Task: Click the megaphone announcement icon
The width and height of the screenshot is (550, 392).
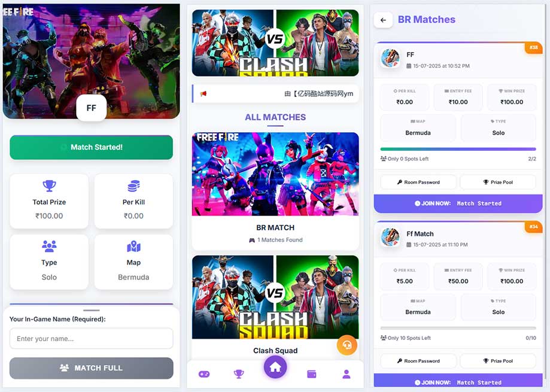Action: pos(203,93)
